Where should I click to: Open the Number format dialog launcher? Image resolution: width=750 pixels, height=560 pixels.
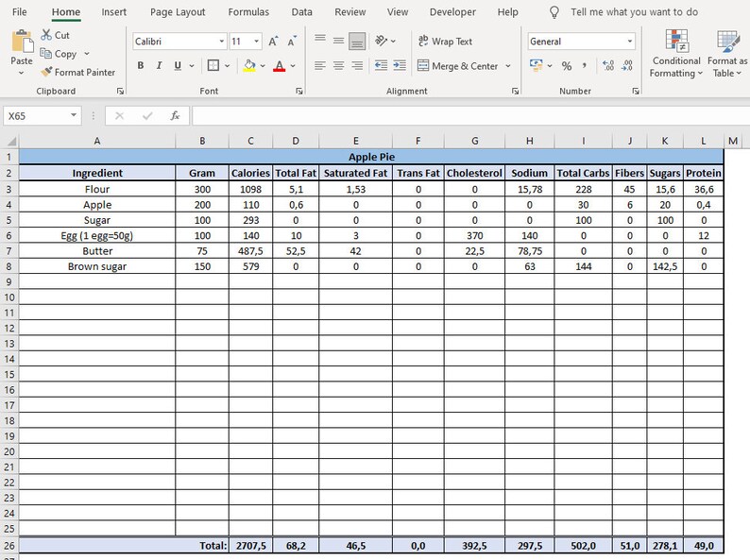pos(636,91)
